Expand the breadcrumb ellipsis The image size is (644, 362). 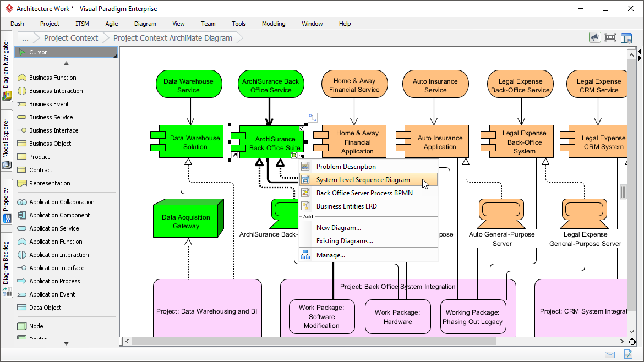(x=25, y=38)
